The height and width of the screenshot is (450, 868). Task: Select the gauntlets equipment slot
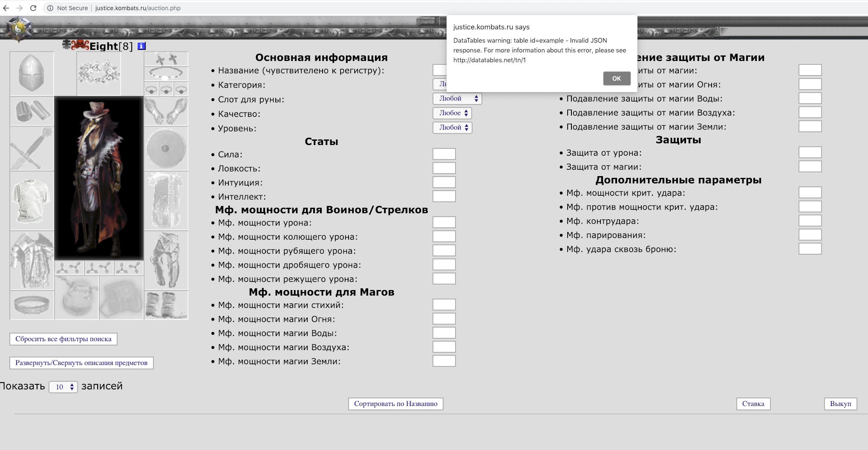click(x=166, y=111)
